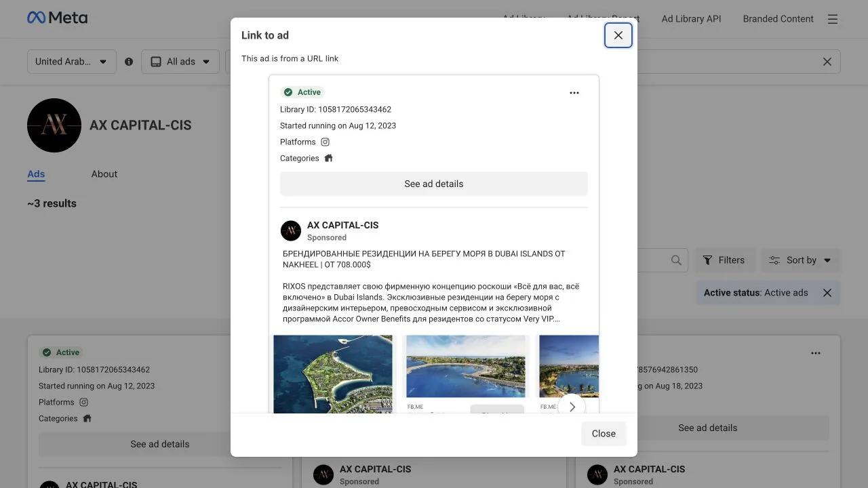
Task: Click AX CAPITAL-CIS avatar on right background card
Action: tap(597, 474)
